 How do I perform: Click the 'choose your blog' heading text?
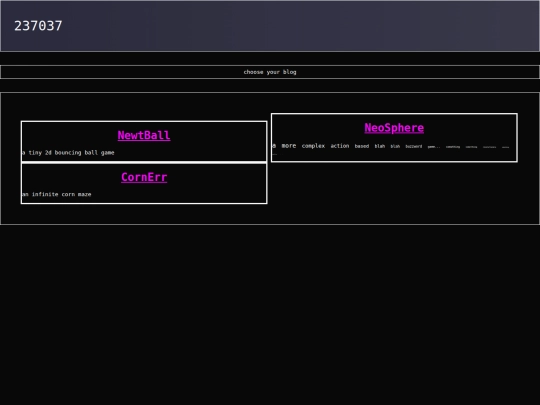(x=270, y=72)
